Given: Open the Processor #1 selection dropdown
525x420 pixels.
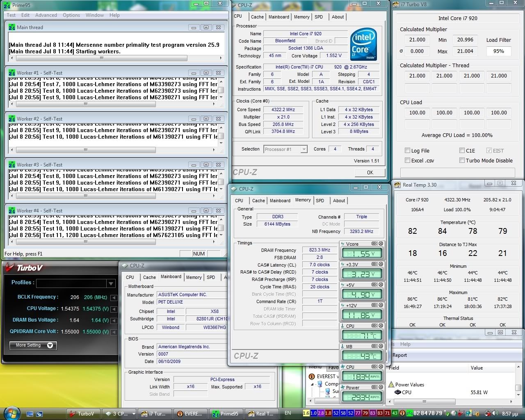Looking at the screenshot, I should pyautogui.click(x=304, y=149).
